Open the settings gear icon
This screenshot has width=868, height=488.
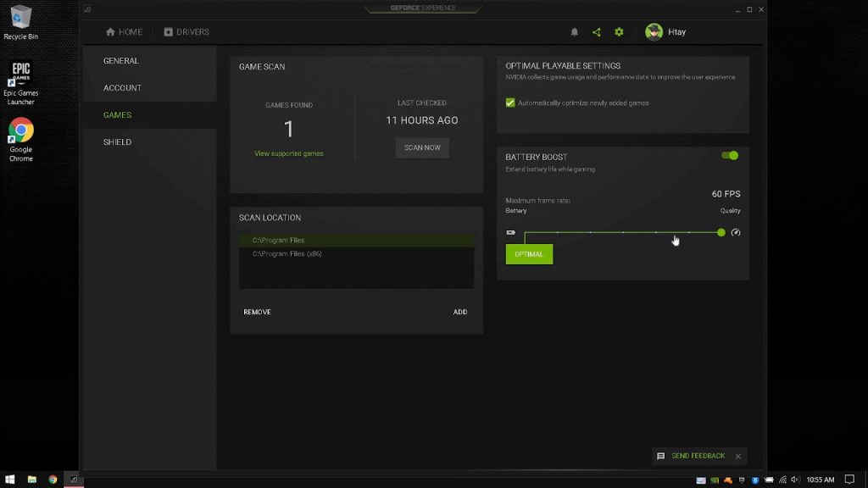click(x=619, y=32)
